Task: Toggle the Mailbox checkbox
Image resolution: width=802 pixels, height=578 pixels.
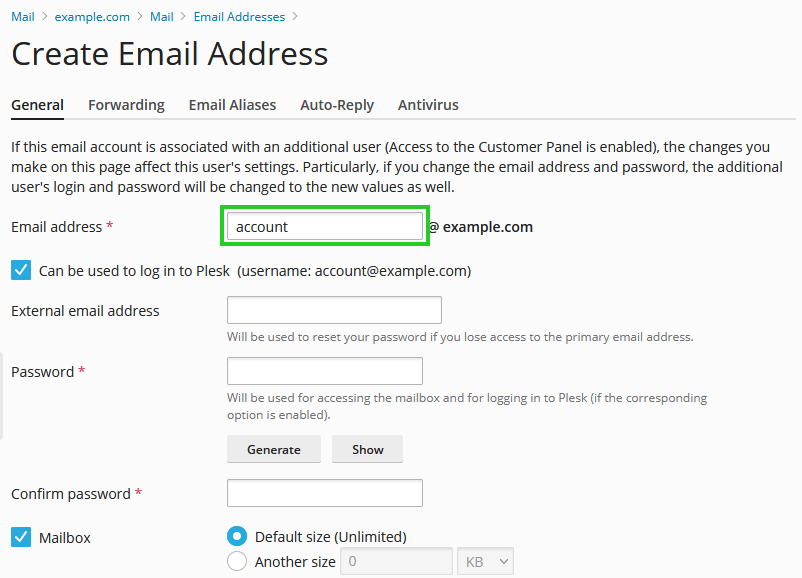Action: tap(20, 537)
